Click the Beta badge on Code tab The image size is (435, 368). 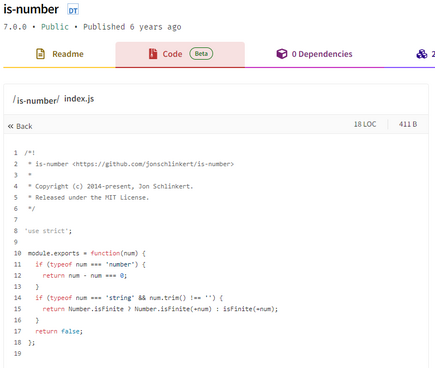click(201, 54)
